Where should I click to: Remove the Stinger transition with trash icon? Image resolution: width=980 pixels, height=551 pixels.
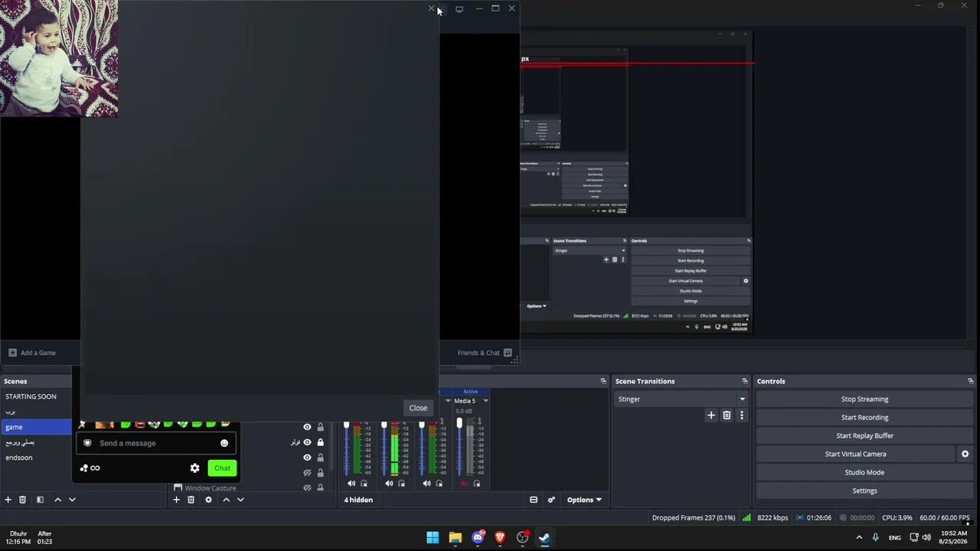coord(727,416)
